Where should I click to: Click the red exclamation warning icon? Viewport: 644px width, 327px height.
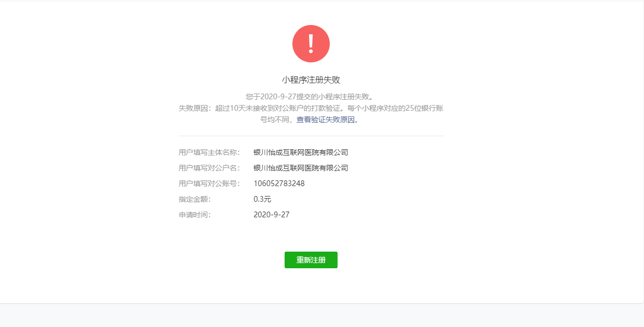(x=311, y=44)
